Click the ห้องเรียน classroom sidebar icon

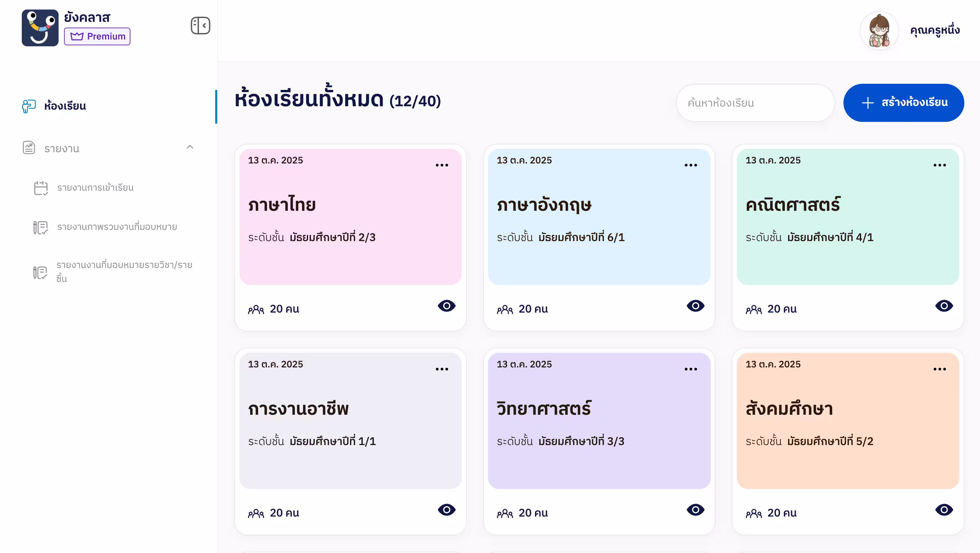point(29,106)
